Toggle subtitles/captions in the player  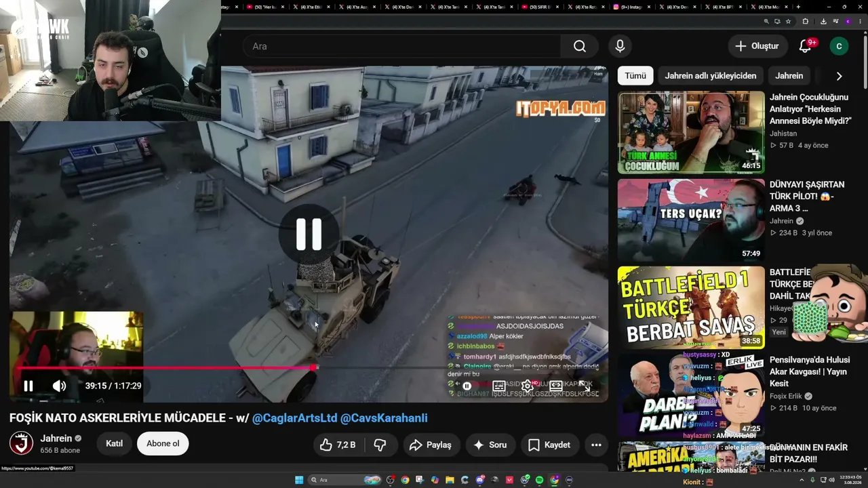pos(498,386)
